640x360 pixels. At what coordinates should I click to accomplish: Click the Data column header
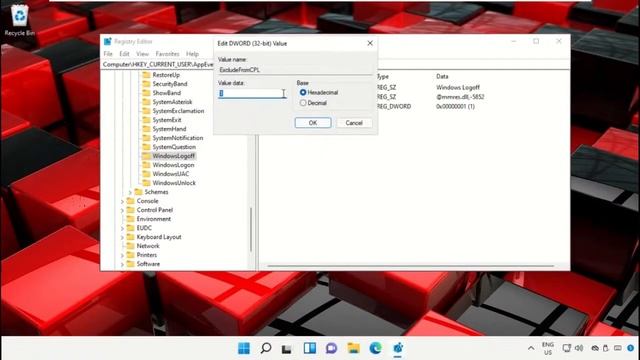coord(442,76)
